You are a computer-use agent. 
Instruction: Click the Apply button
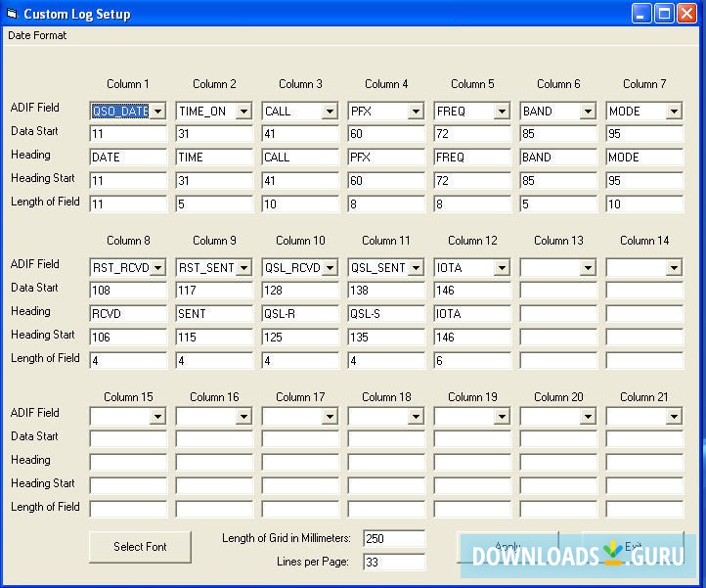pyautogui.click(x=507, y=547)
